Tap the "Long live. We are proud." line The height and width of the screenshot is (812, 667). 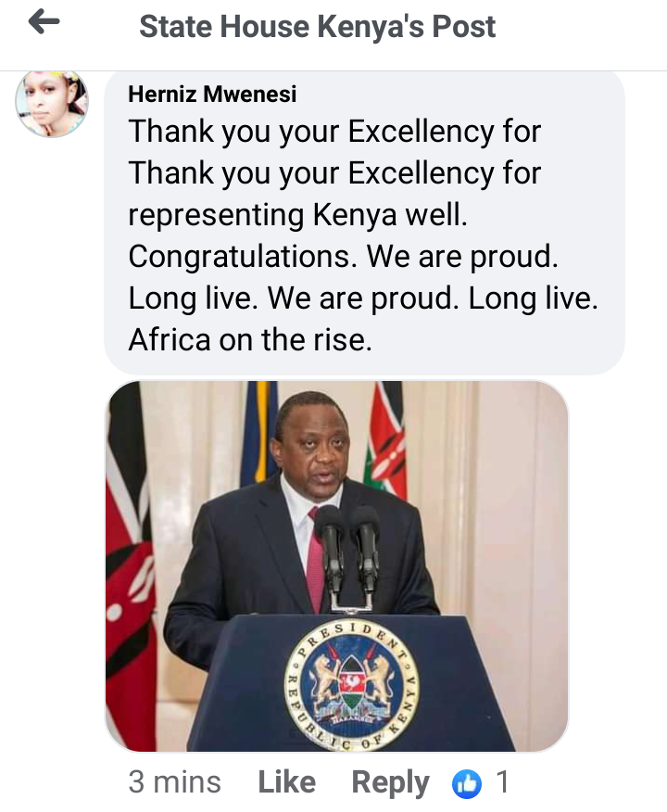click(293, 298)
